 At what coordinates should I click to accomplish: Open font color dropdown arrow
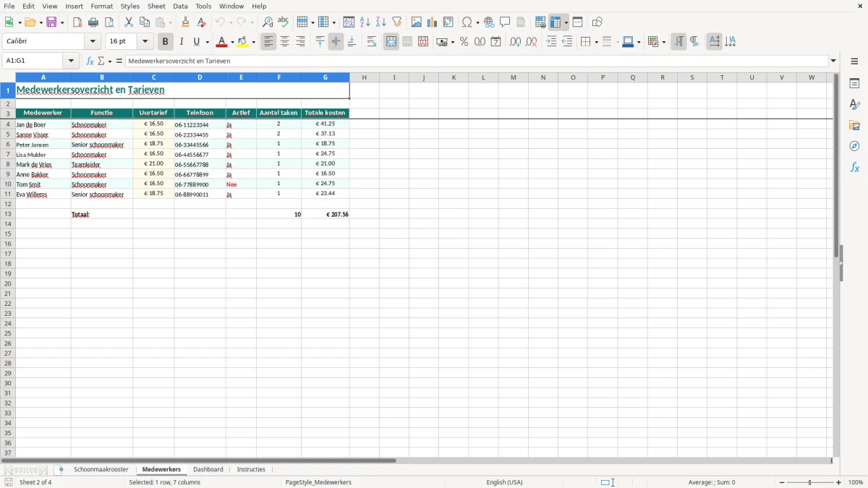pyautogui.click(x=232, y=42)
